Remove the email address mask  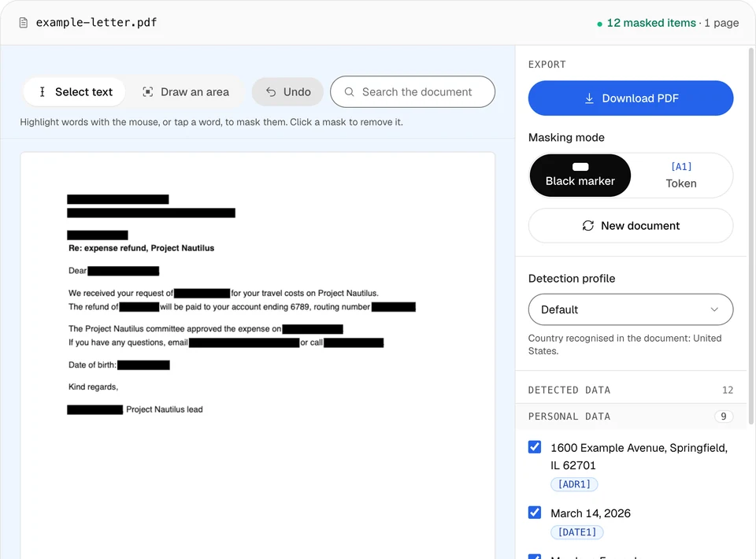tap(244, 342)
